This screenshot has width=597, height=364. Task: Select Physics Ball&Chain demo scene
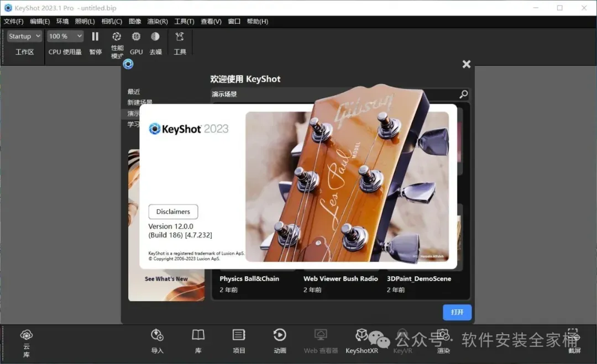click(x=249, y=279)
